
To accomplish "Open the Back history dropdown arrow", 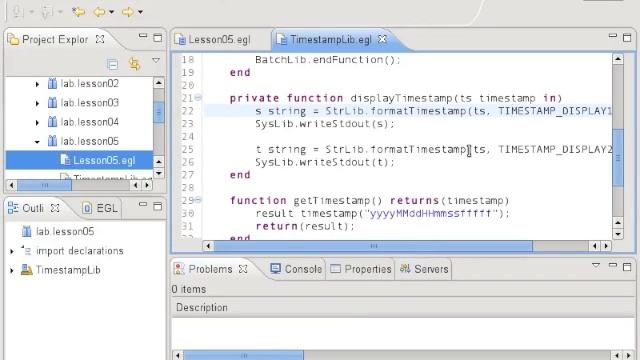I will tap(111, 12).
